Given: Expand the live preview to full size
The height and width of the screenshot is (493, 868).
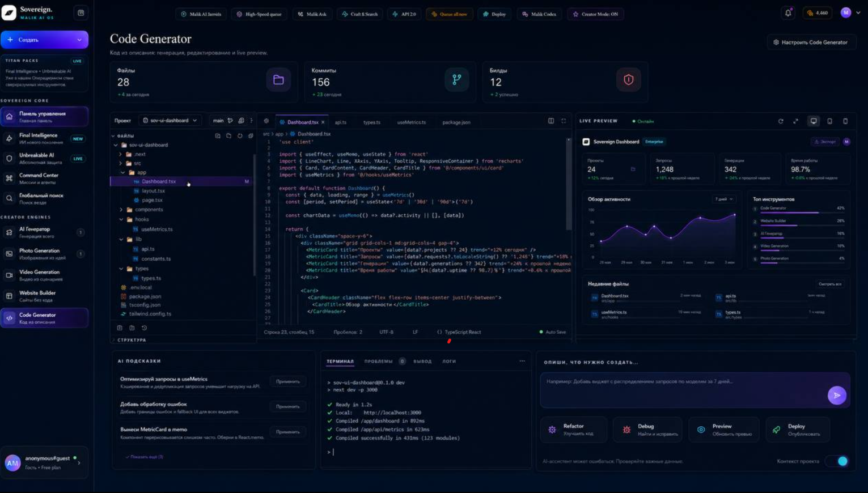Looking at the screenshot, I should (x=795, y=121).
